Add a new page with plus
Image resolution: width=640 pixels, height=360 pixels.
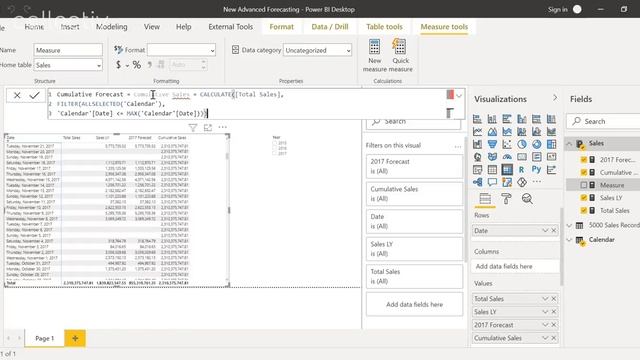click(75, 338)
